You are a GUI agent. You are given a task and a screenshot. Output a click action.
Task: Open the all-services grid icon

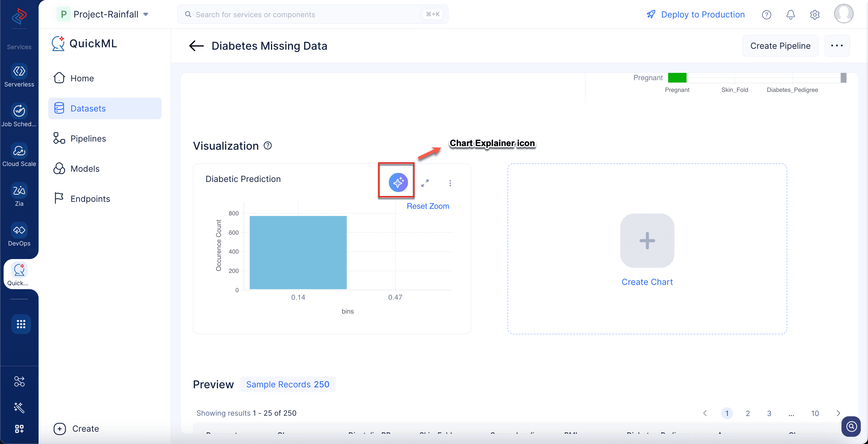(x=21, y=324)
